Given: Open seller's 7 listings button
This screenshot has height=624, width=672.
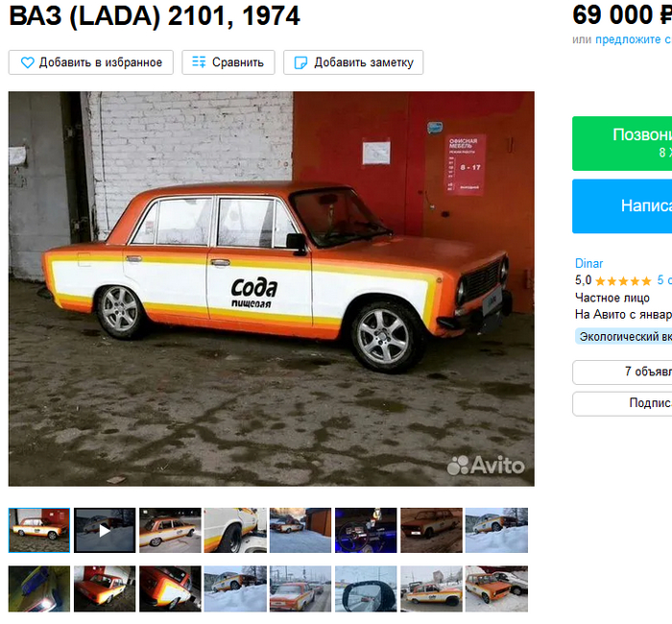Looking at the screenshot, I should pyautogui.click(x=622, y=372).
